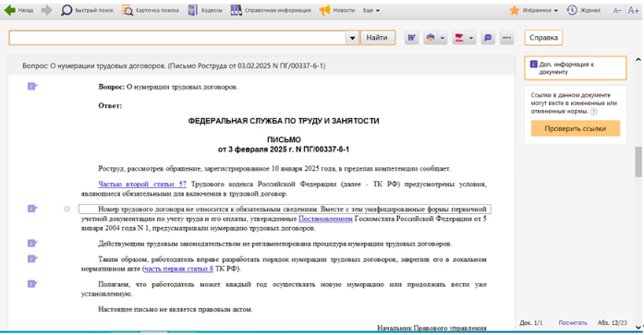This screenshot has width=644, height=335.
Task: Expand the Еще menu
Action: [371, 10]
